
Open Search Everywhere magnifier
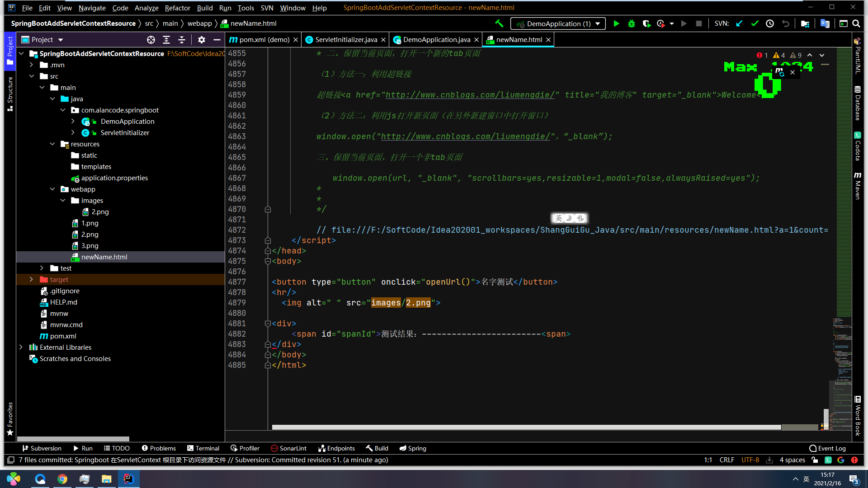(856, 23)
